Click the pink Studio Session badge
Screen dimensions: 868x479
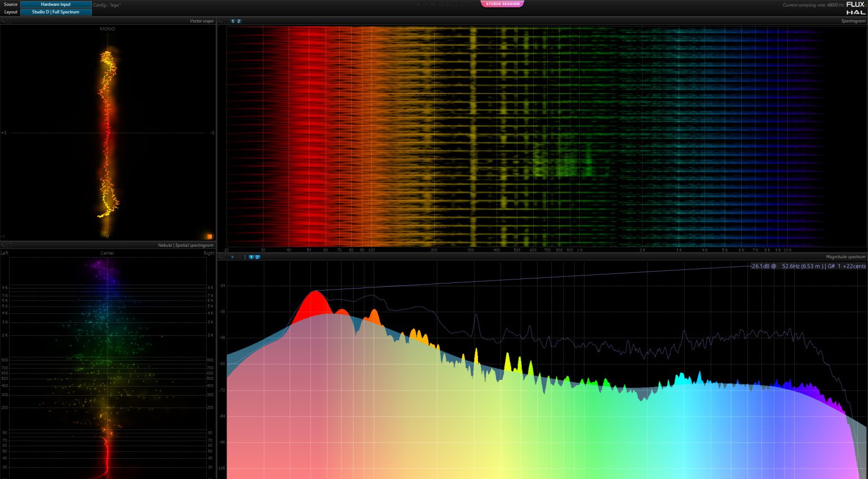pos(502,4)
